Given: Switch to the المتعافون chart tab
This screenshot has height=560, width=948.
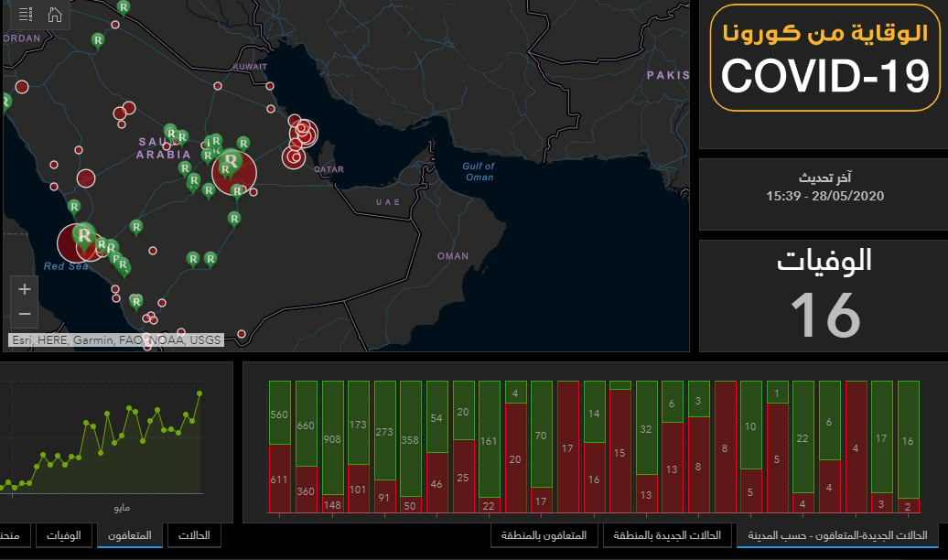Looking at the screenshot, I should click(x=129, y=535).
